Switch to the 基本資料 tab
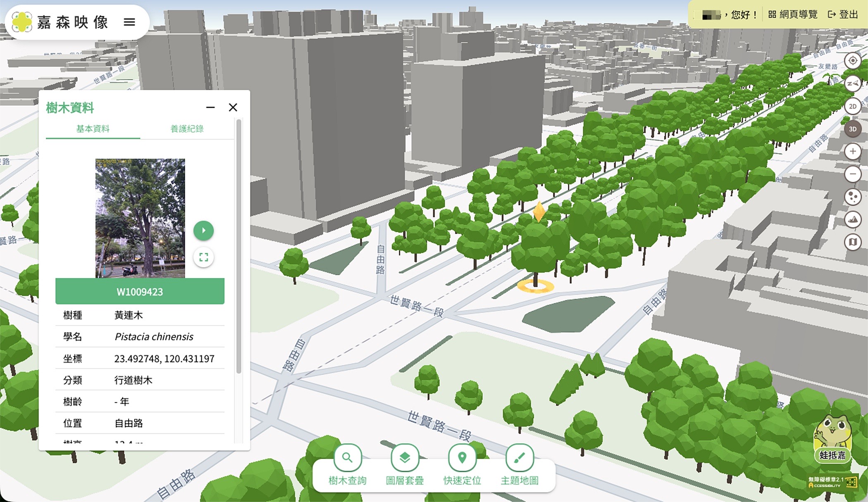The image size is (868, 502). (x=93, y=129)
